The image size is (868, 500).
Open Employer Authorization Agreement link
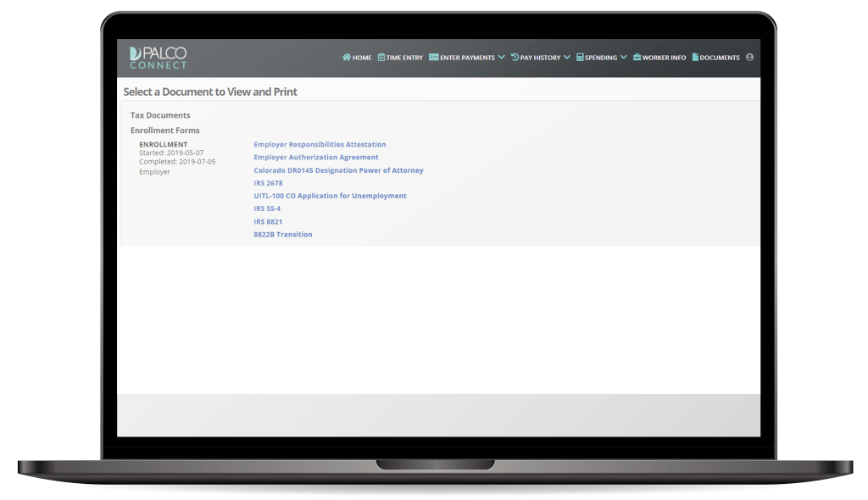click(316, 158)
